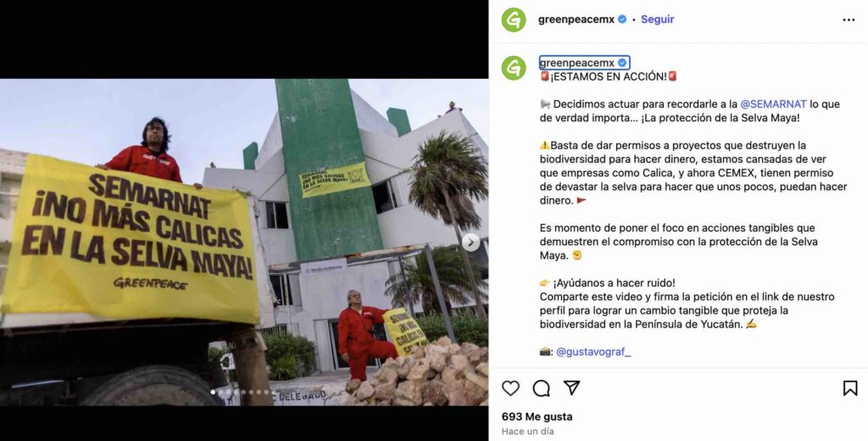Open more options three-dot menu
868x441 pixels.
pos(849,20)
